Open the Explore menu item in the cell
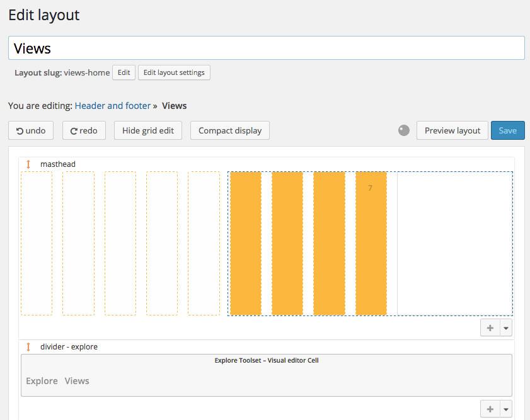 click(x=42, y=381)
